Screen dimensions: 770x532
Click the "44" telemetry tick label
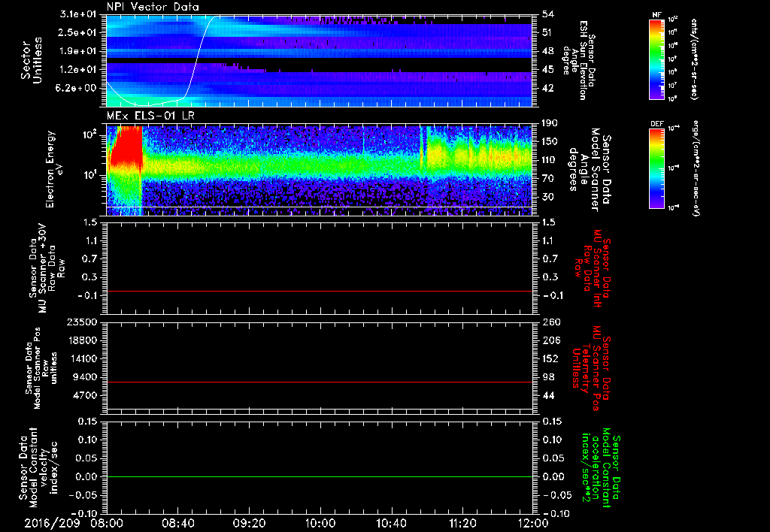pyautogui.click(x=548, y=395)
